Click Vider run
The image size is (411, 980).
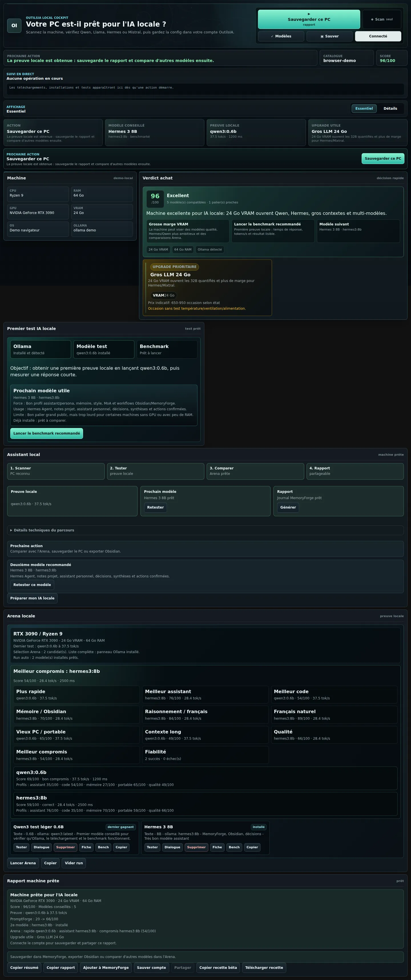74,863
